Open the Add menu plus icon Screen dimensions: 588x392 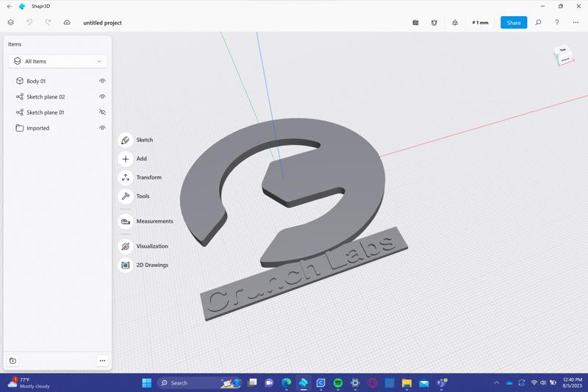tap(126, 159)
